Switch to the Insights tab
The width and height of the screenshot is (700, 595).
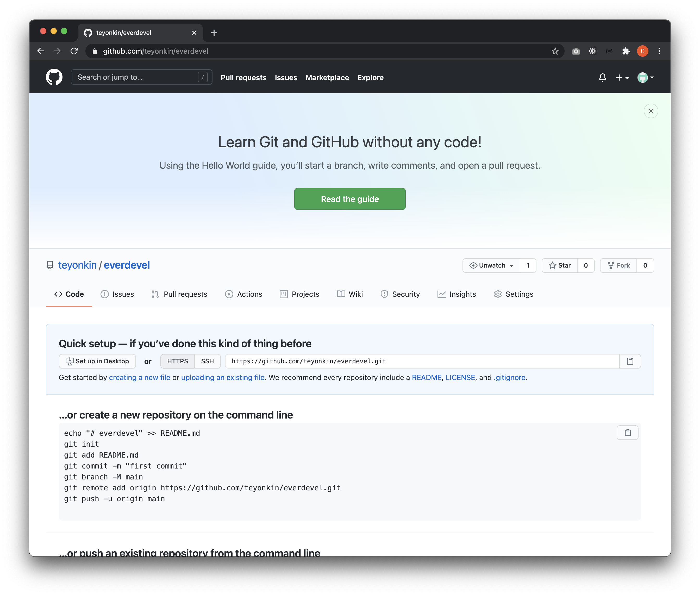(x=457, y=294)
